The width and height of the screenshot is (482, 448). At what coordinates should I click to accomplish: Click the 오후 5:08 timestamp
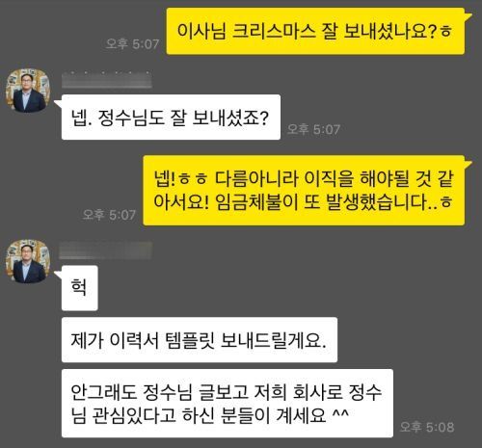click(x=427, y=427)
